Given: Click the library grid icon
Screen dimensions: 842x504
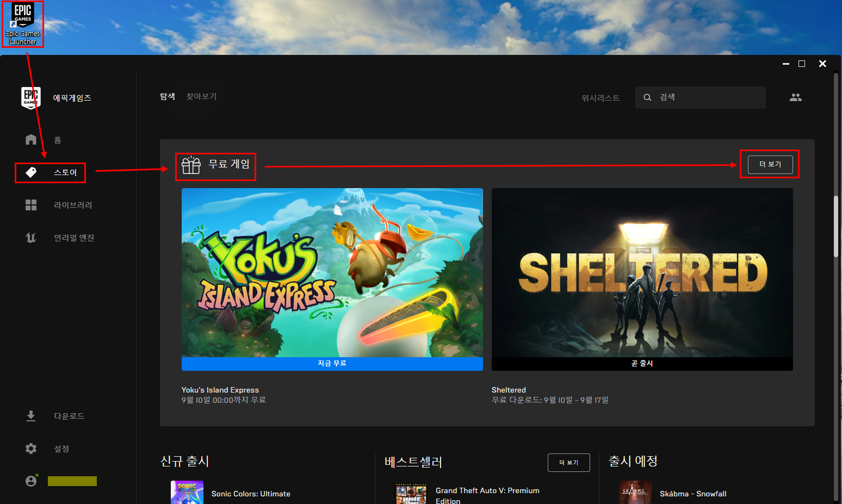Looking at the screenshot, I should click(x=31, y=205).
